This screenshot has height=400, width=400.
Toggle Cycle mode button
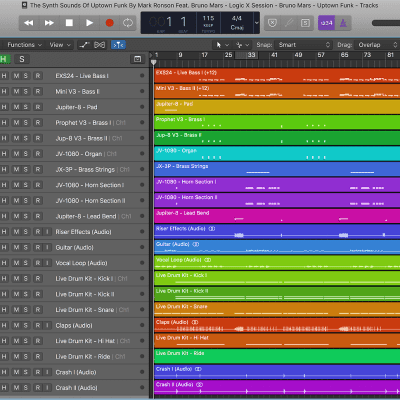click(x=128, y=23)
